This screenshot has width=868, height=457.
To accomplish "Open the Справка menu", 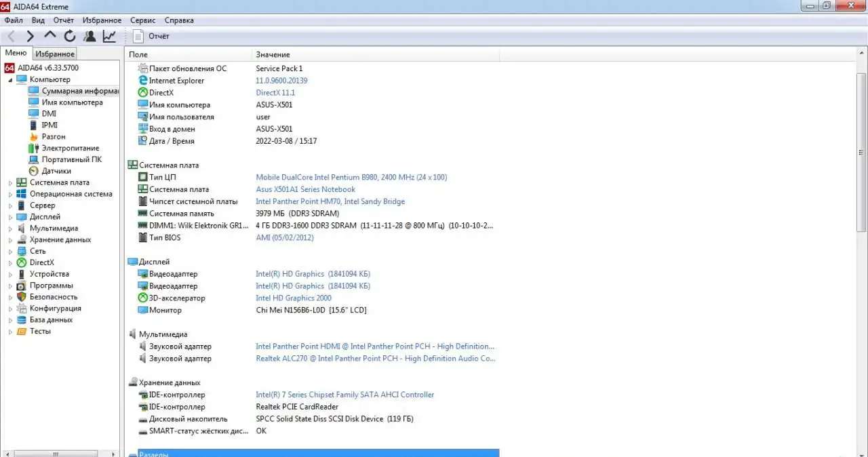I will (x=179, y=20).
